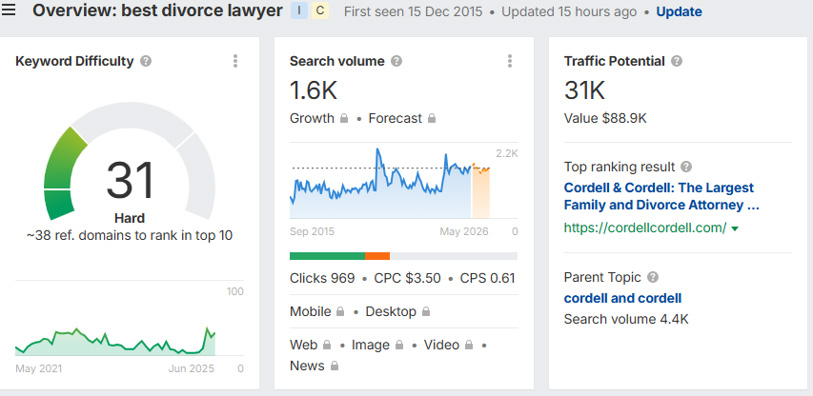813x396 pixels.
Task: Click the locked Mobile filter
Action: pos(317,312)
